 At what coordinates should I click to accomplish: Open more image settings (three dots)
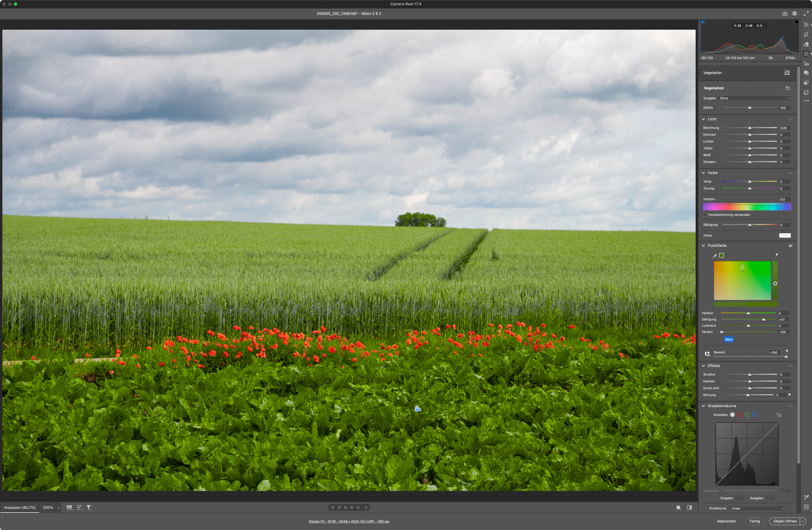pos(806,101)
